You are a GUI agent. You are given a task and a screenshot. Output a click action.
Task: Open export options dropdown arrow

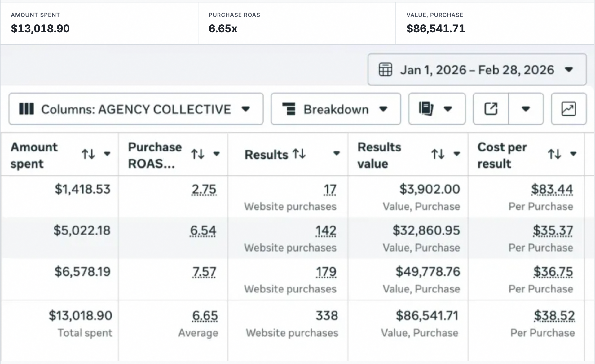[x=526, y=109]
